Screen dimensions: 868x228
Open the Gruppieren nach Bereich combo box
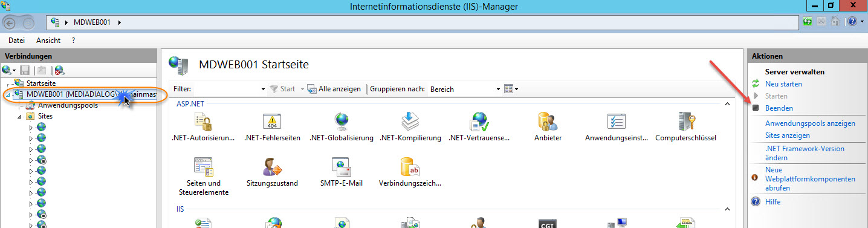tap(464, 89)
